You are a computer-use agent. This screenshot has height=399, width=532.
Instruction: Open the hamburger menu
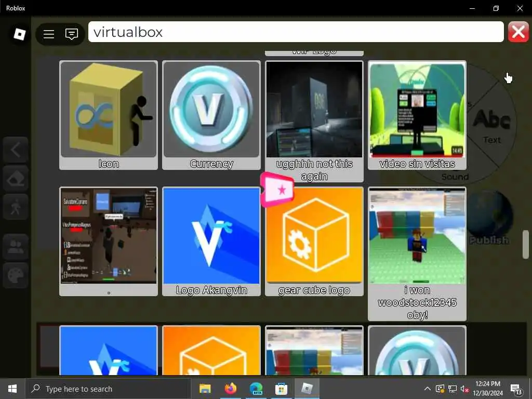pyautogui.click(x=49, y=34)
